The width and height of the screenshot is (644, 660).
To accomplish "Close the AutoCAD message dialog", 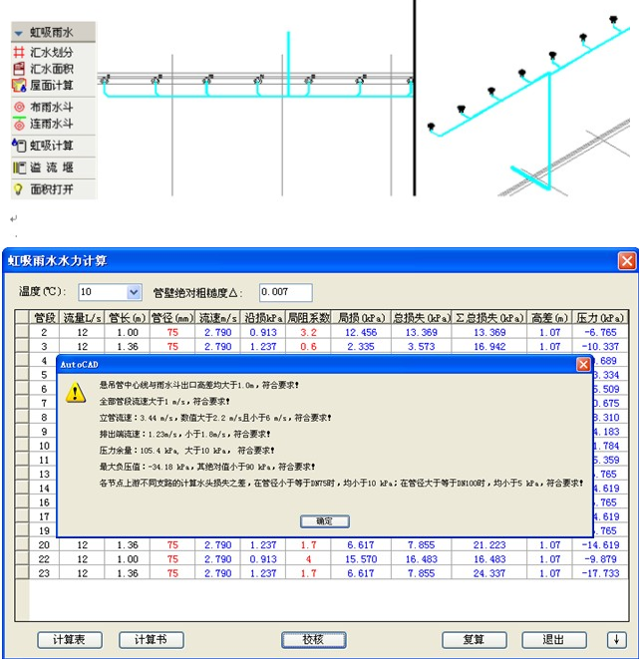I will point(583,365).
